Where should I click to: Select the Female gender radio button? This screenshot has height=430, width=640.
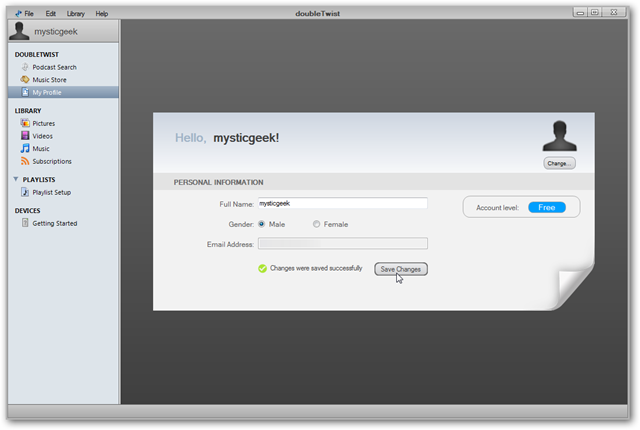316,224
